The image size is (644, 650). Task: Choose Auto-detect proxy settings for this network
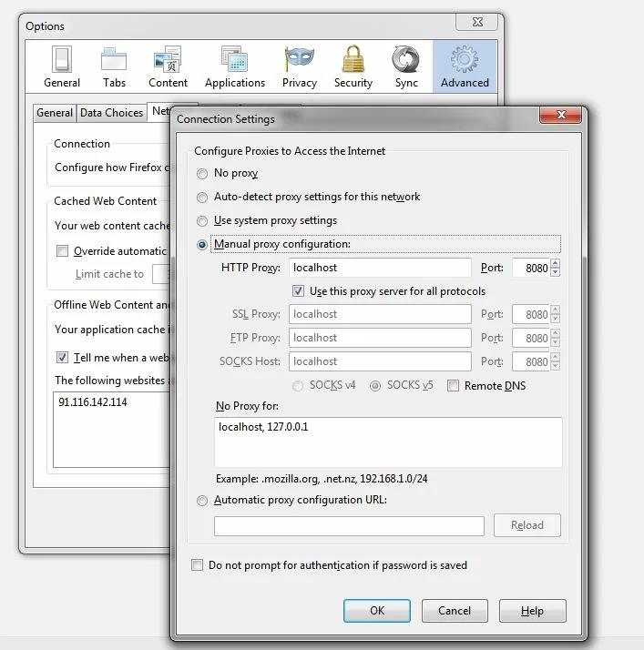[202, 198]
